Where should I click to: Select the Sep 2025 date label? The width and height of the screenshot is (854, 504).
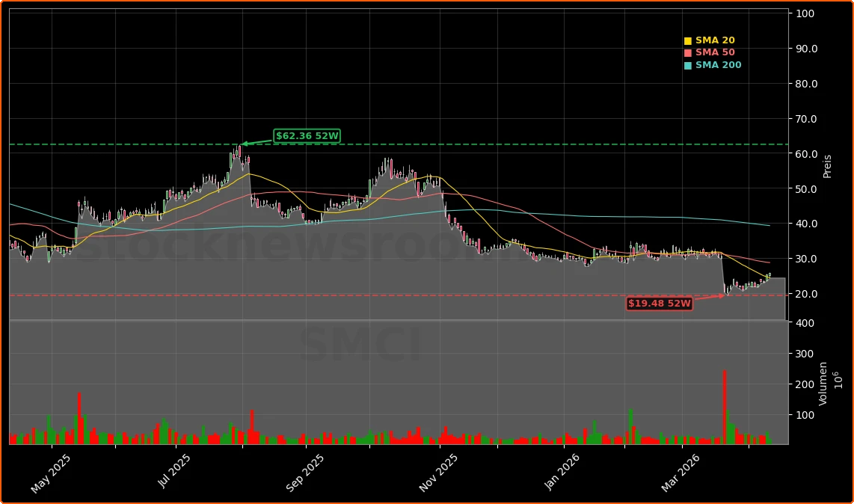point(305,473)
